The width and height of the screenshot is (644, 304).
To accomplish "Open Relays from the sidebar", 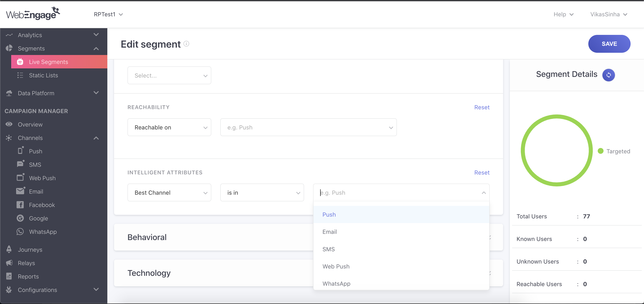I will tap(26, 263).
